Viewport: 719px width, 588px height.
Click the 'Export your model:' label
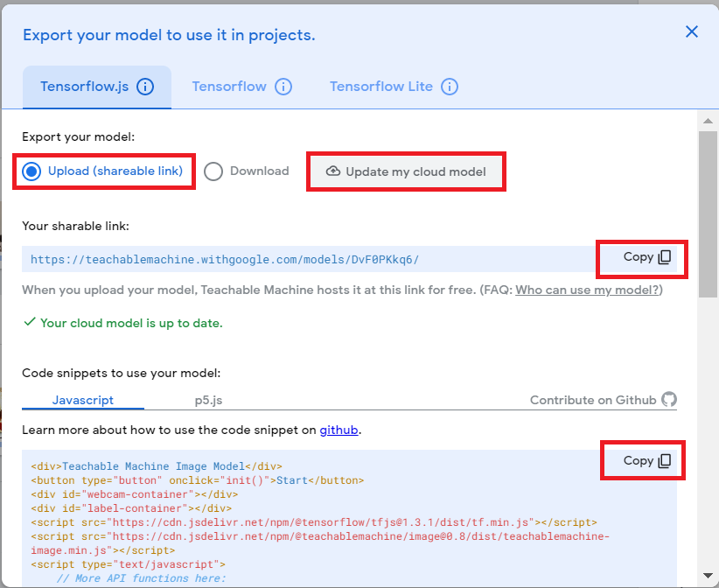tap(79, 136)
